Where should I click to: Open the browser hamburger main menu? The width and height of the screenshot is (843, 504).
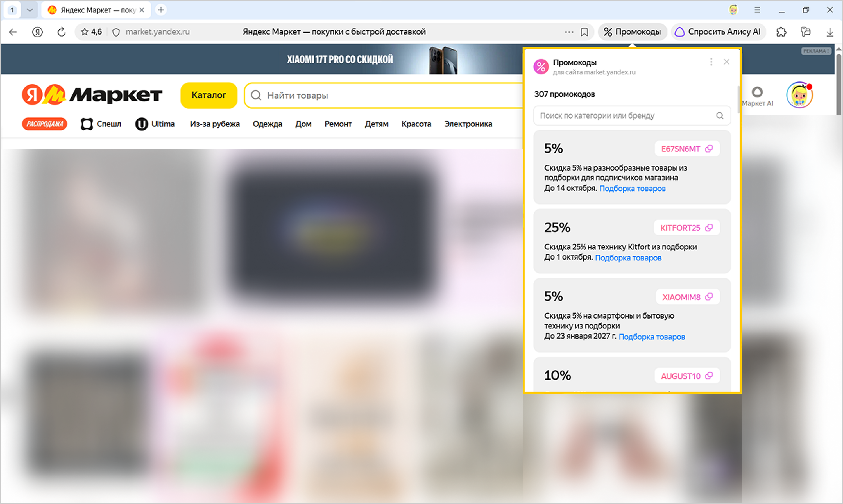point(757,10)
